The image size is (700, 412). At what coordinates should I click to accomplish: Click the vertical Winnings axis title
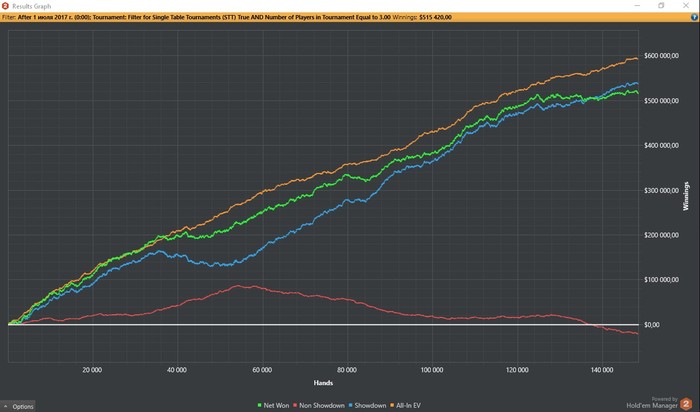686,196
